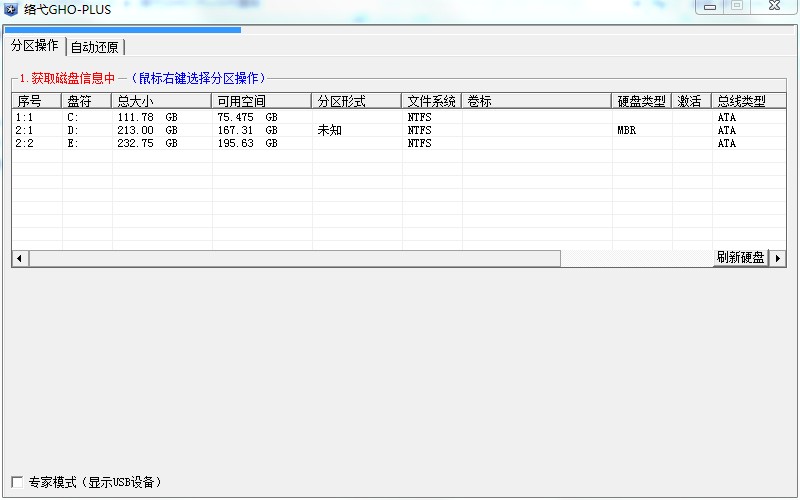The height and width of the screenshot is (500, 800).
Task: Sort by 序号 column header
Action: click(x=36, y=101)
